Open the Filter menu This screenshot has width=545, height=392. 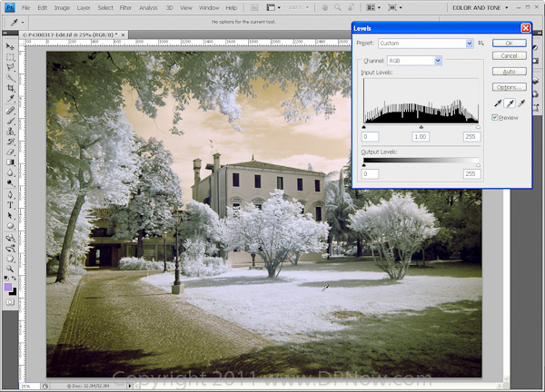tap(125, 7)
